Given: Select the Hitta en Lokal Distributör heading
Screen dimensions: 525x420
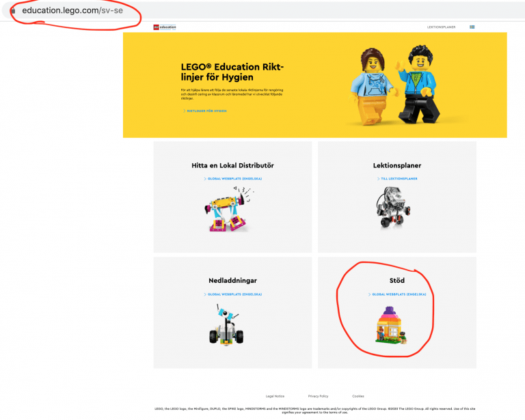Looking at the screenshot, I should click(232, 165).
